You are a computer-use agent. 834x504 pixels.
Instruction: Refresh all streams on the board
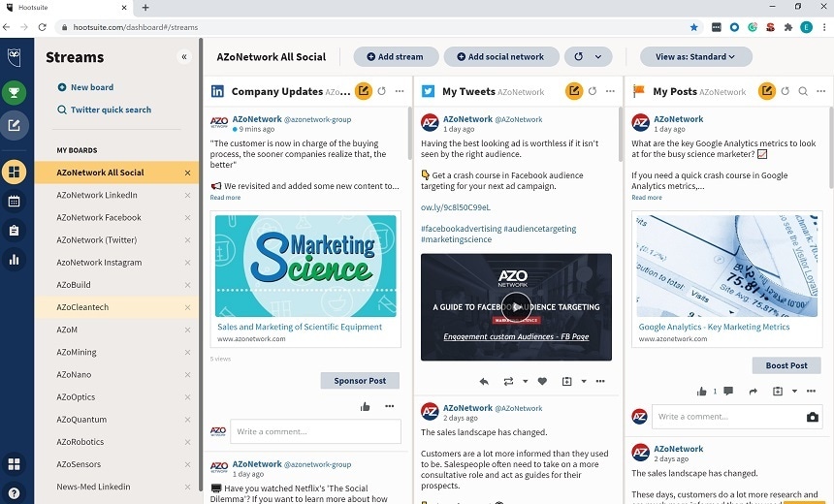coord(579,56)
